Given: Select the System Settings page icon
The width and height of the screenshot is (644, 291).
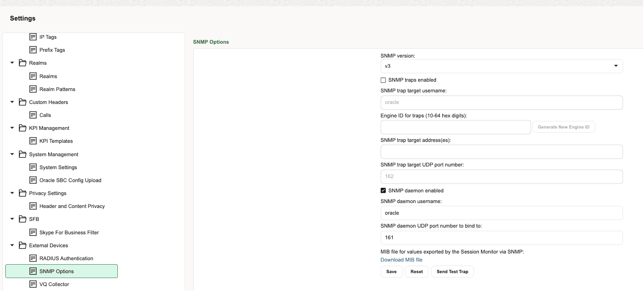Looking at the screenshot, I should [57, 167].
